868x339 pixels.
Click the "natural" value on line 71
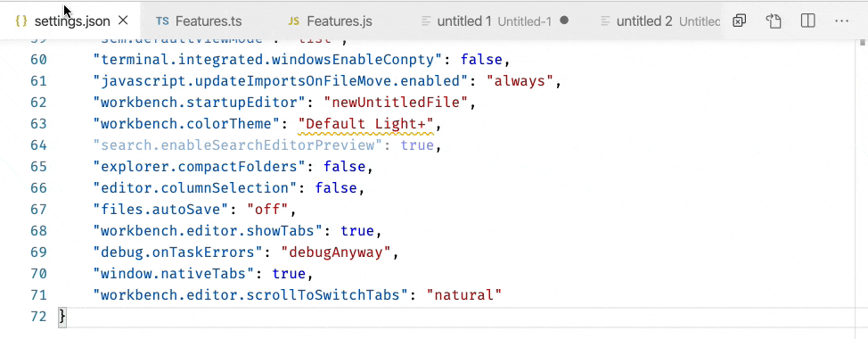pyautogui.click(x=463, y=295)
